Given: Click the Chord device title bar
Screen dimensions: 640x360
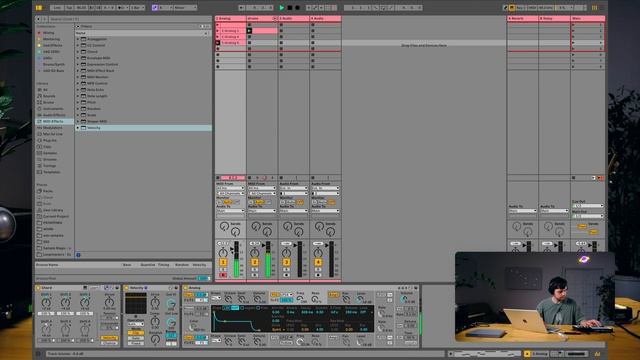Looking at the screenshot, I should click(x=78, y=288).
